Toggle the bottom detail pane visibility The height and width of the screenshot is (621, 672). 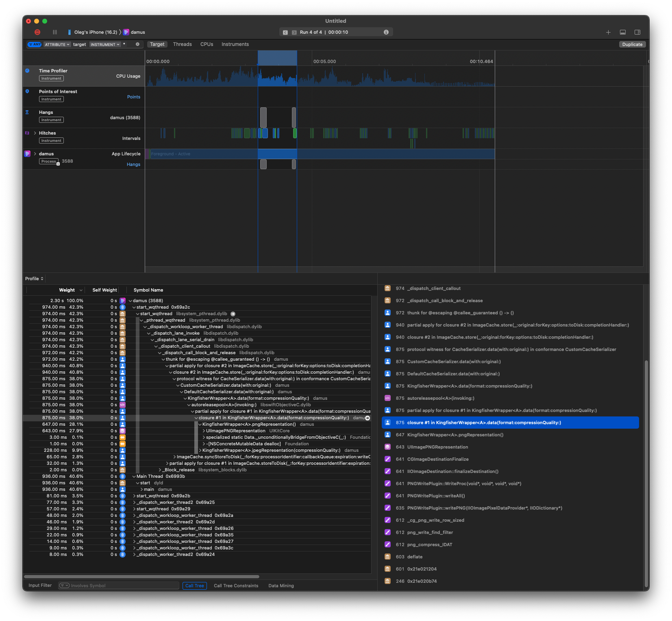click(x=623, y=32)
